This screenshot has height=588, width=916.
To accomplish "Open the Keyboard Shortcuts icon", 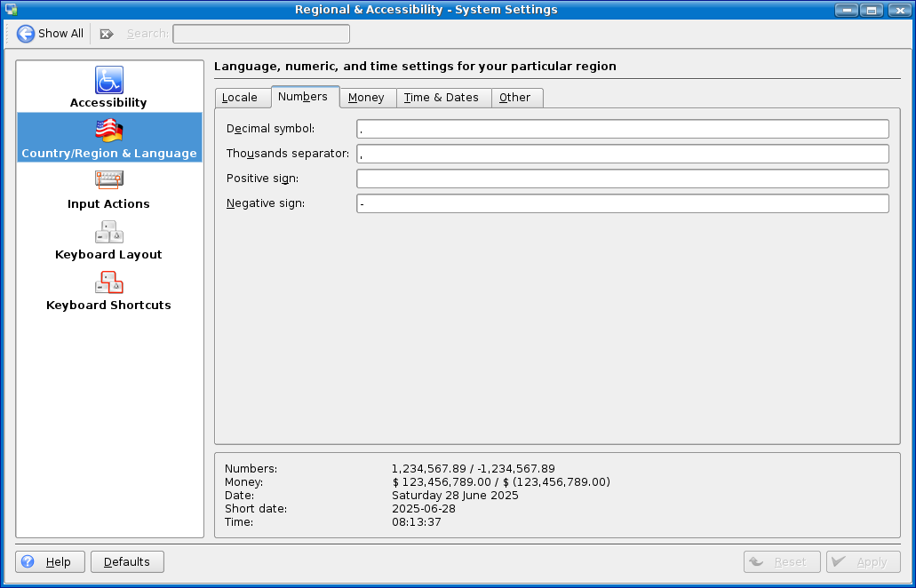I will (x=109, y=282).
